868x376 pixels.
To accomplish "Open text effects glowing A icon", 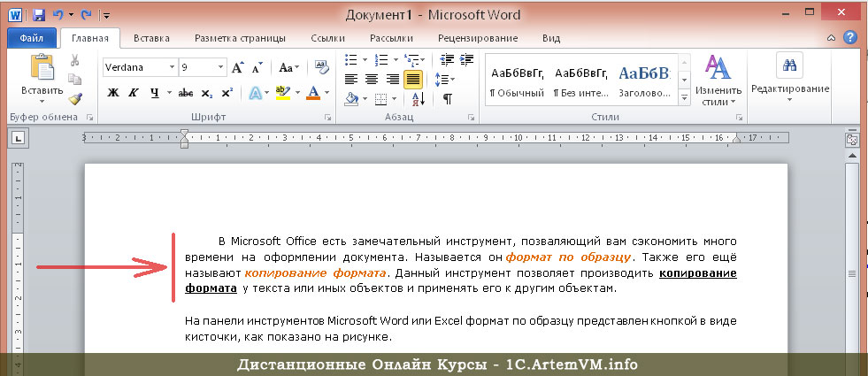I will coord(255,93).
